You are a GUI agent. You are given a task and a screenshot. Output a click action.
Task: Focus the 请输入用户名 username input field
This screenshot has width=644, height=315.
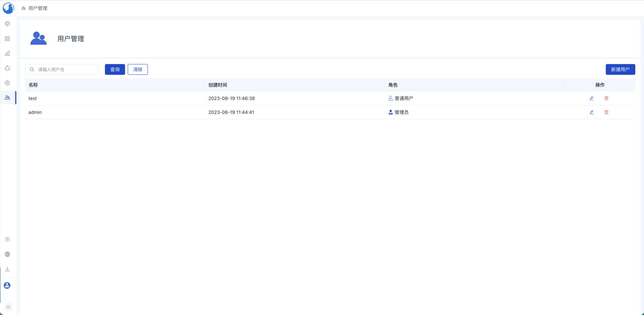(x=62, y=69)
